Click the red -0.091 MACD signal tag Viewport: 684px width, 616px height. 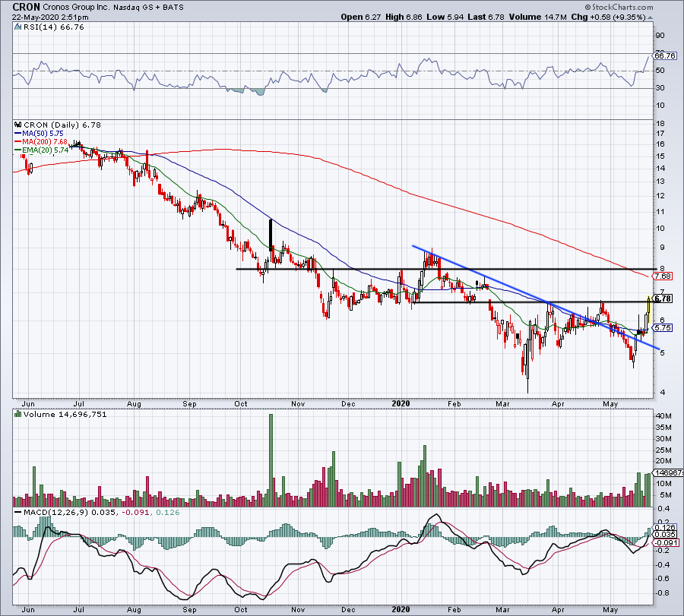click(663, 542)
